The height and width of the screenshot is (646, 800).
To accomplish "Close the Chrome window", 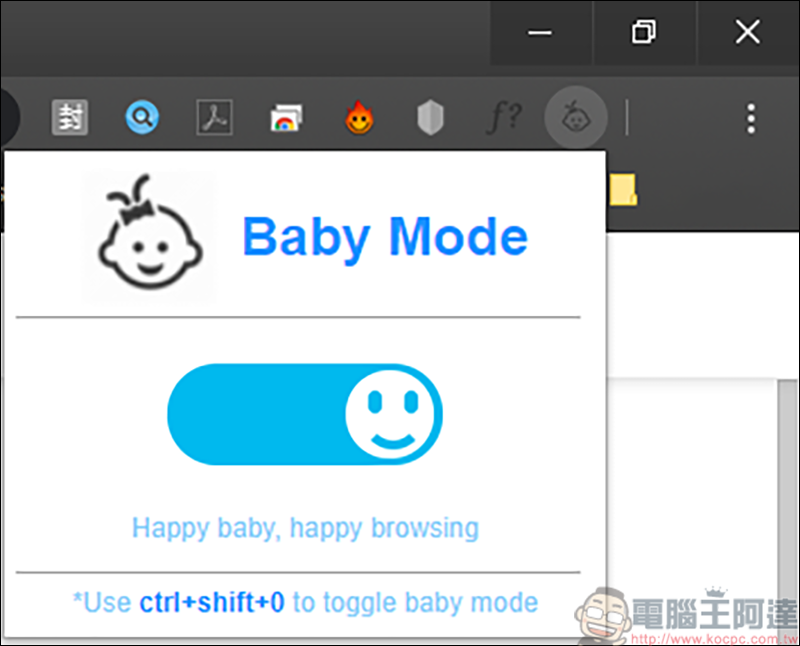I will pos(747,33).
